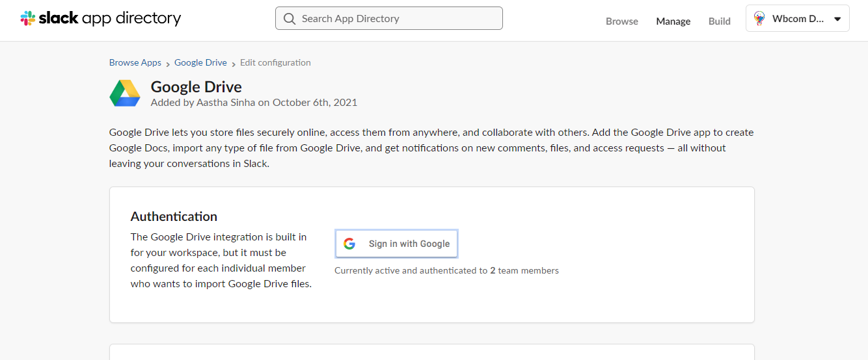Image resolution: width=868 pixels, height=360 pixels.
Task: Click the 'app directory' wordmark text
Action: 131,18
